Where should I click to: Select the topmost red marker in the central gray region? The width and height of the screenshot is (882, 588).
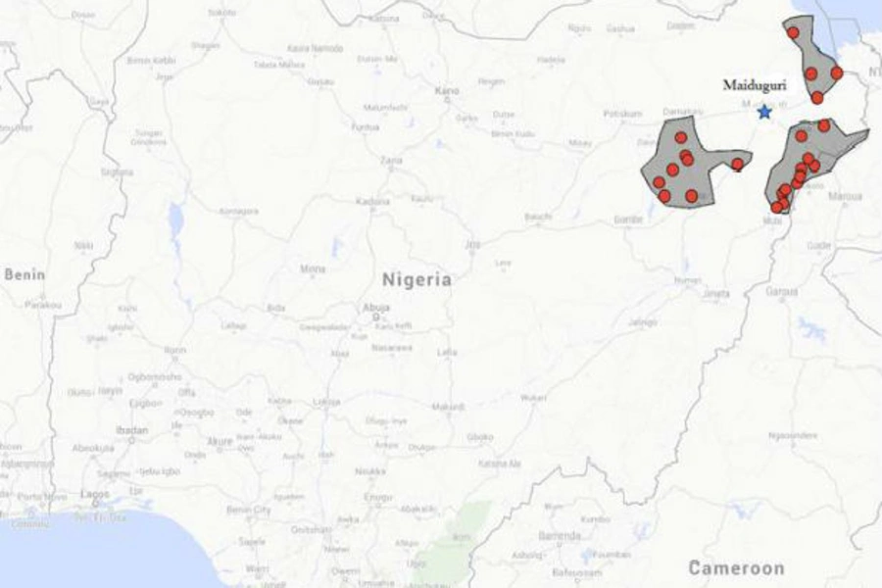(681, 137)
